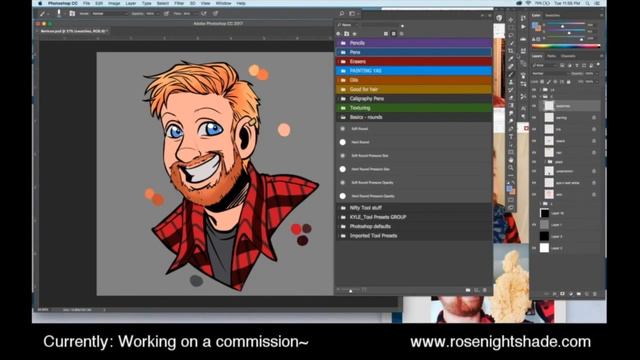640x360 pixels.
Task: Delete the selected layer with trash icon
Action: [x=595, y=293]
